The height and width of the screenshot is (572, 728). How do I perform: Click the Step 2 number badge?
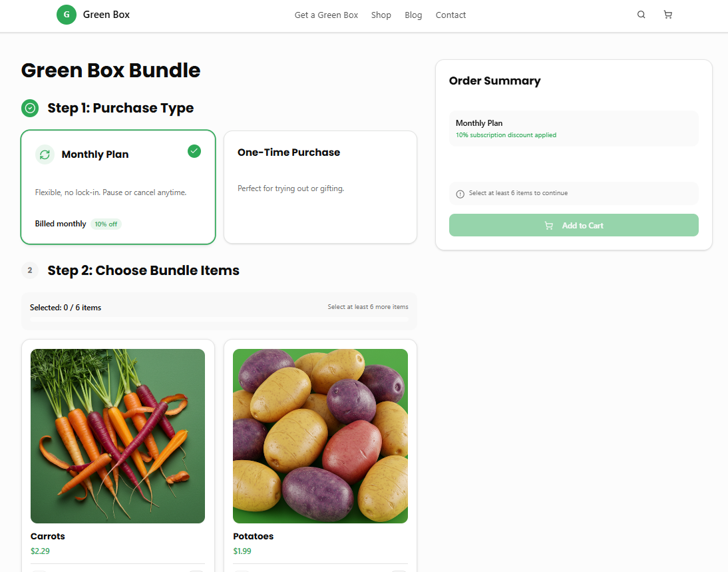point(30,270)
